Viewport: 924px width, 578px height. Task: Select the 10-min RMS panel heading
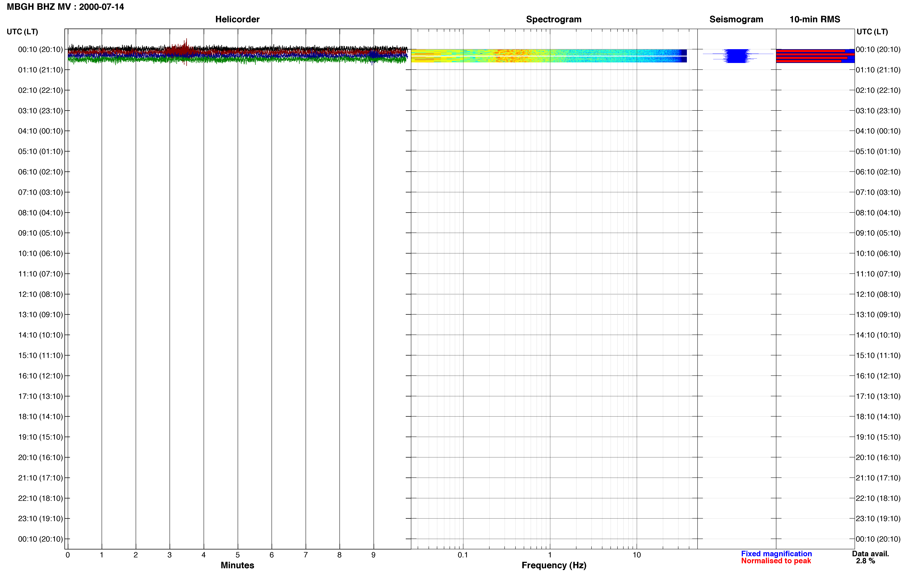pyautogui.click(x=815, y=20)
